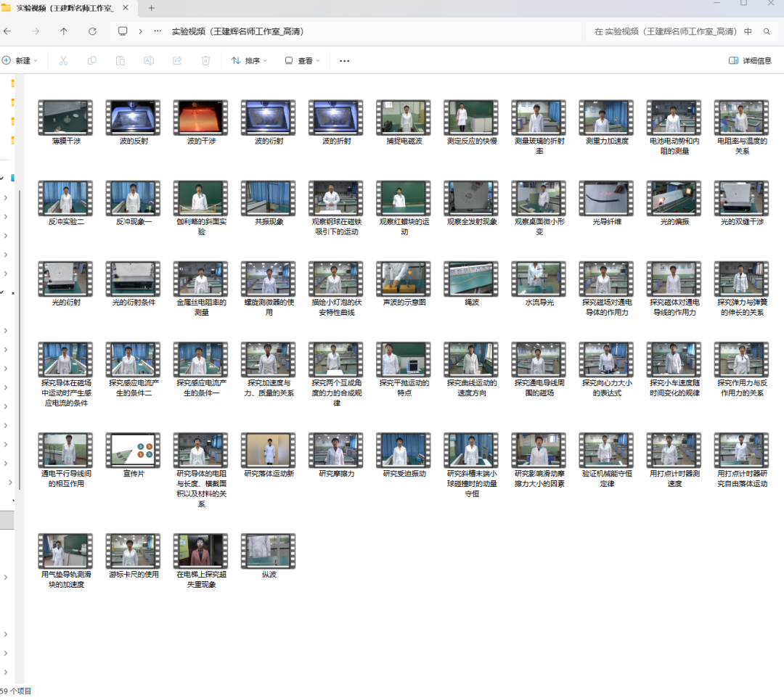
Task: Click the Share icon in toolbar
Action: (177, 61)
